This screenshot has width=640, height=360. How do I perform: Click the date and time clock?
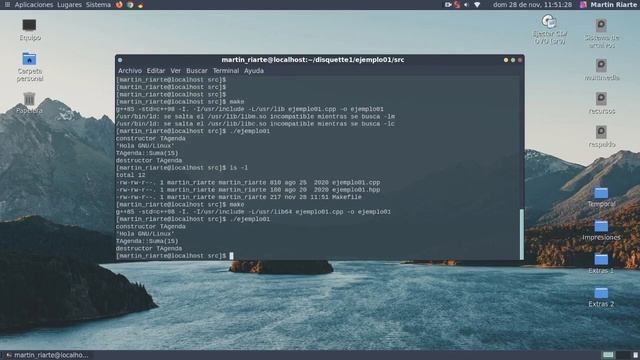(x=532, y=5)
